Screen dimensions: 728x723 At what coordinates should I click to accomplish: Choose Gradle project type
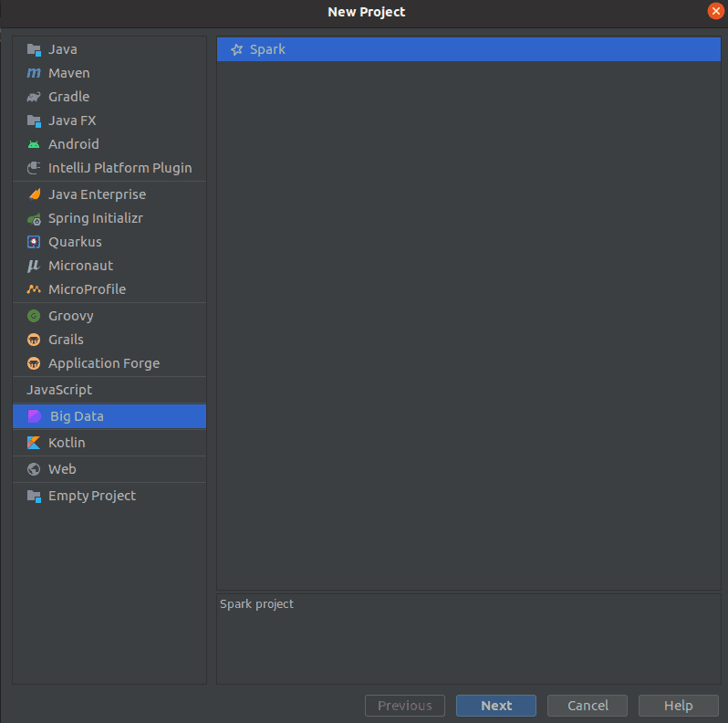click(68, 97)
